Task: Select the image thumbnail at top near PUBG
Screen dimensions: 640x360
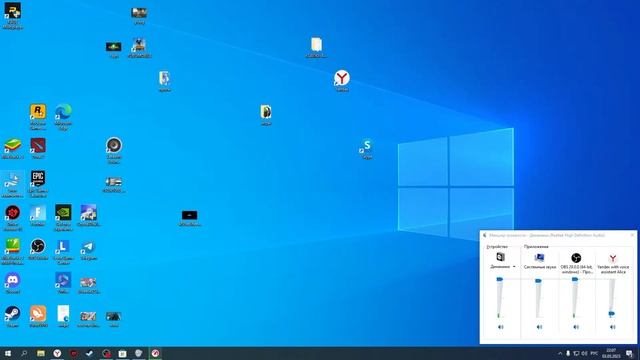Action: [139, 13]
